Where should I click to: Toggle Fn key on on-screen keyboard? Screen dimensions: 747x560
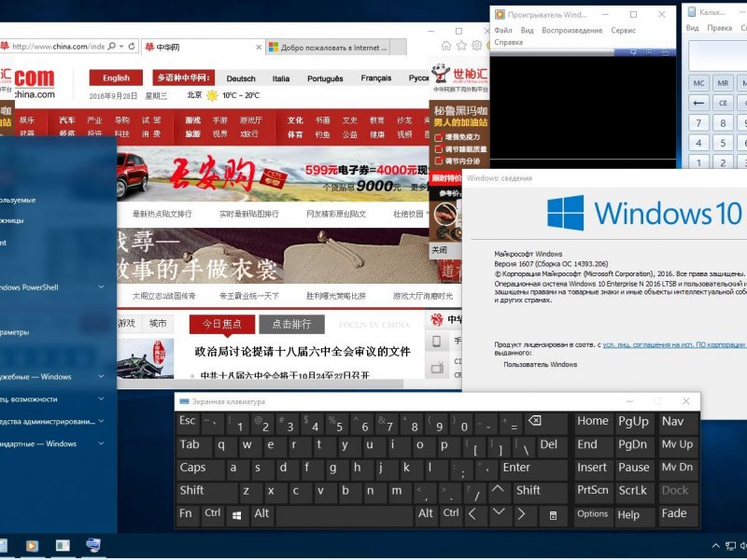tap(186, 515)
